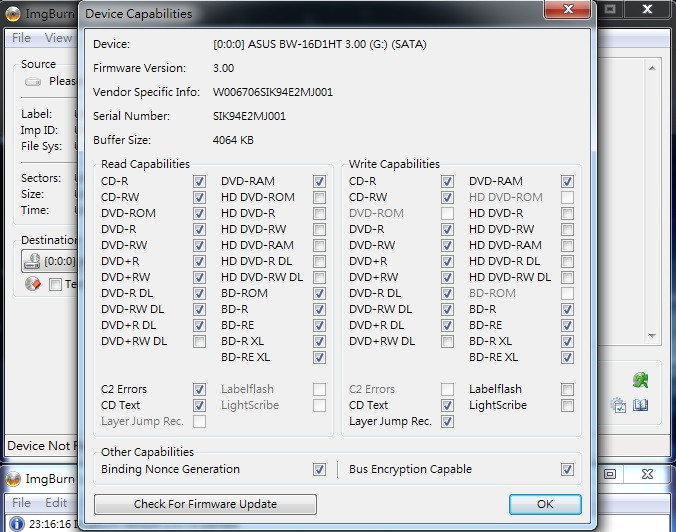
Task: Open the View menu
Action: click(x=58, y=38)
